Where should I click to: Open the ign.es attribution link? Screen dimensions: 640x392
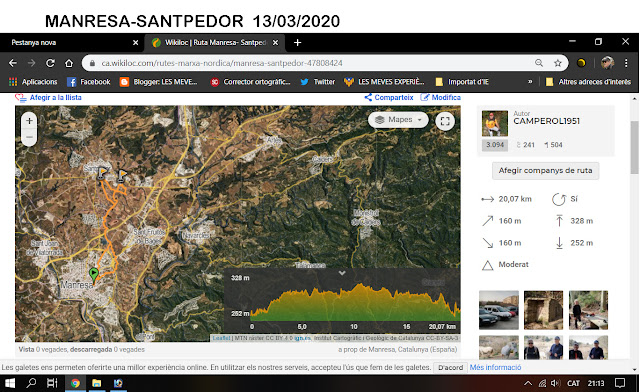point(302,338)
